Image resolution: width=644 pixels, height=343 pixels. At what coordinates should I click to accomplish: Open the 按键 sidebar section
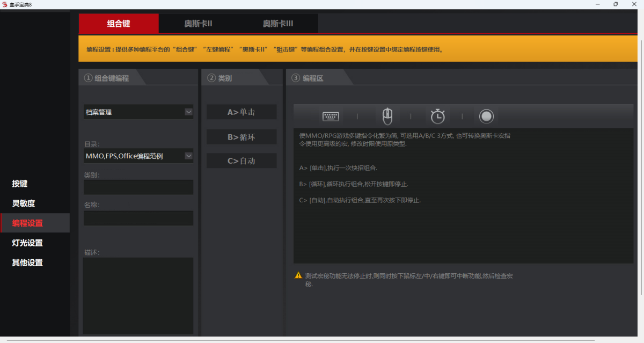tap(20, 184)
